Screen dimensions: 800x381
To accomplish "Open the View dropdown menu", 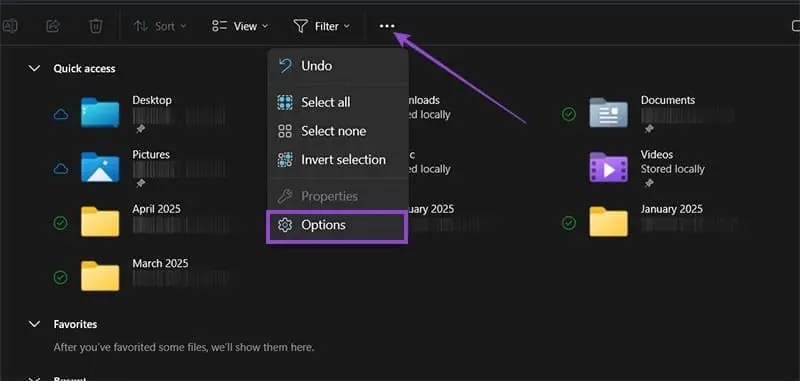I will pyautogui.click(x=240, y=26).
